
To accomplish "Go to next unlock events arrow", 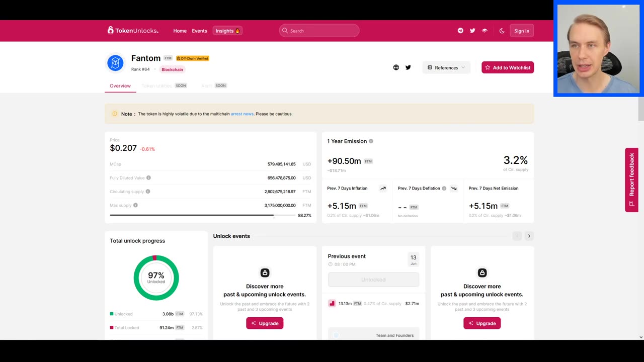I will coord(529,236).
